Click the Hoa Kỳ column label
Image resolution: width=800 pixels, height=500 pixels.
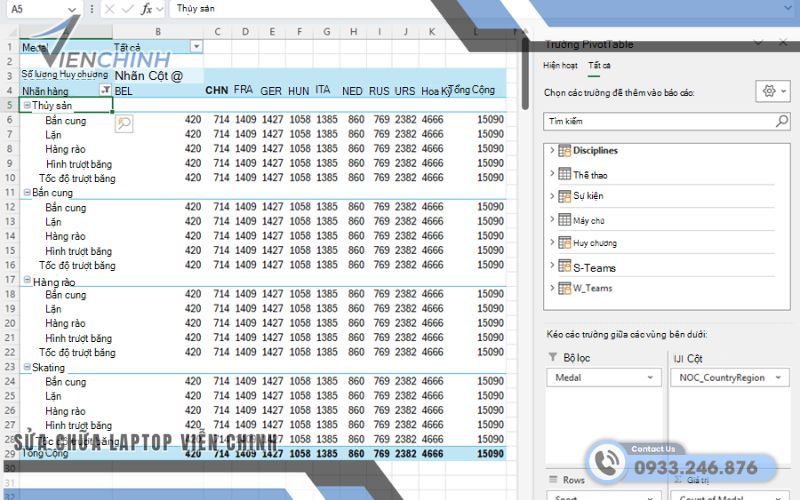click(437, 91)
